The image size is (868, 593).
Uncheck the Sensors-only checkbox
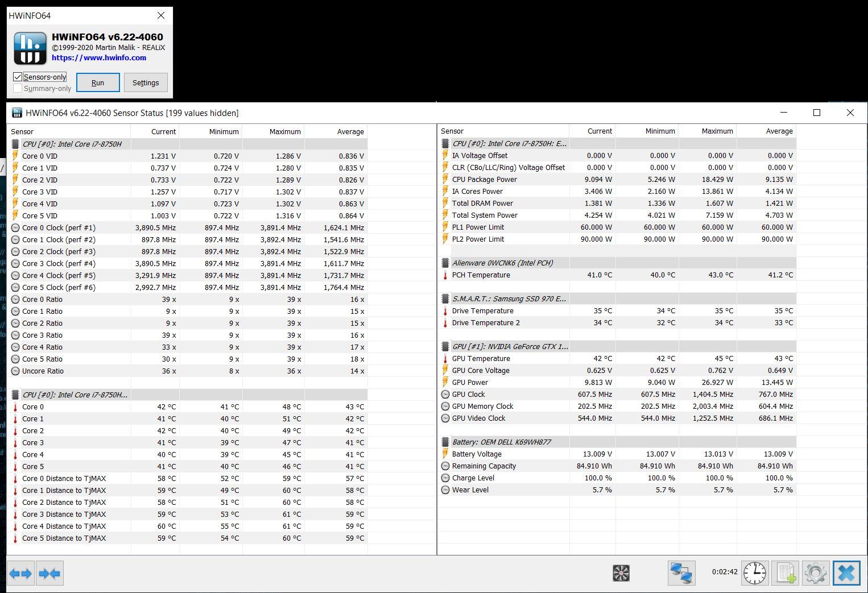coord(18,77)
